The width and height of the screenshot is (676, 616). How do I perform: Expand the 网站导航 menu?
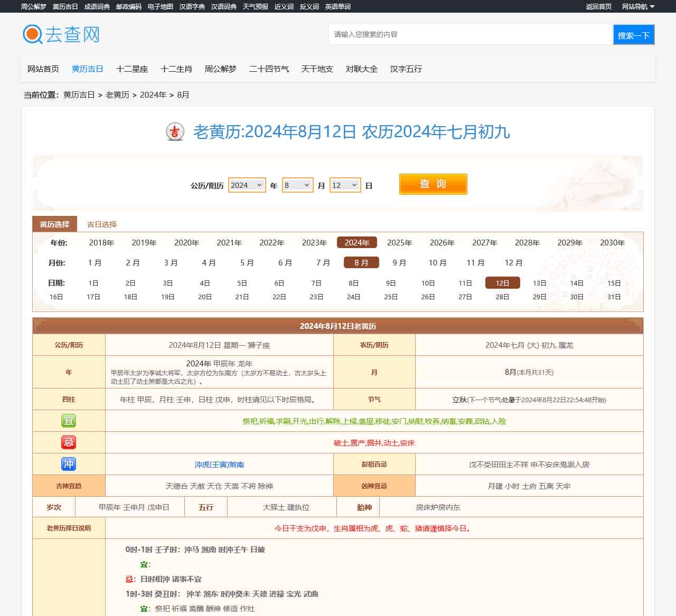(x=638, y=6)
